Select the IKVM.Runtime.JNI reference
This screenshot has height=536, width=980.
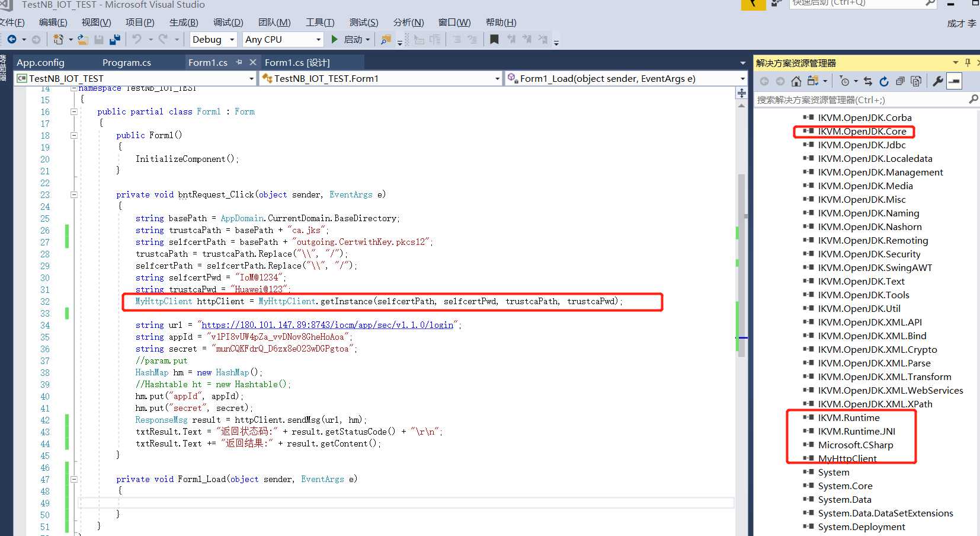point(857,431)
